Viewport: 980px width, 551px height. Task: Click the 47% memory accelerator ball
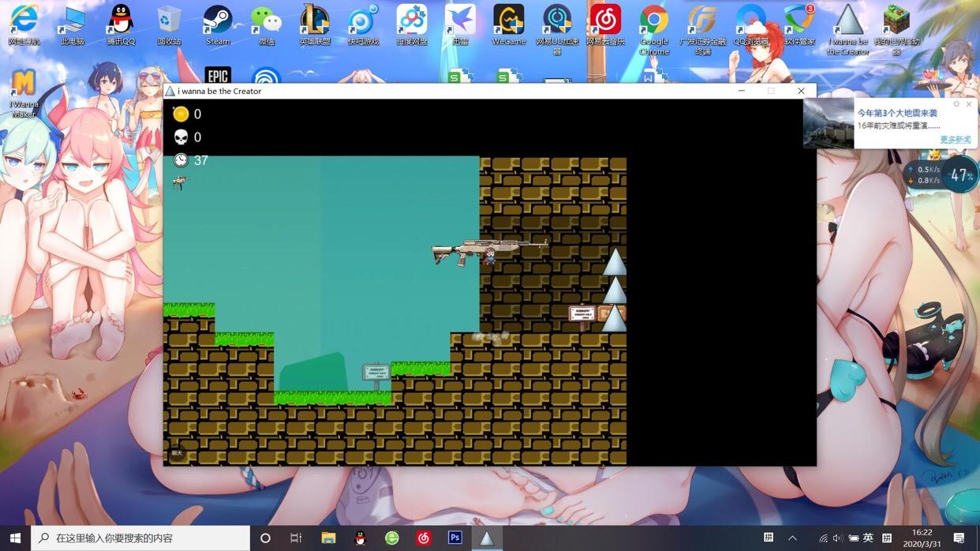[960, 175]
